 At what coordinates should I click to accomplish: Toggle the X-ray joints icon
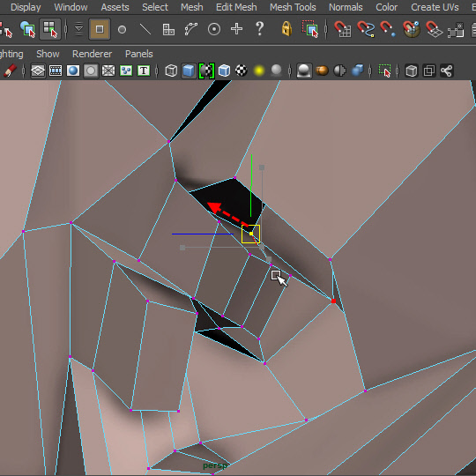point(447,71)
